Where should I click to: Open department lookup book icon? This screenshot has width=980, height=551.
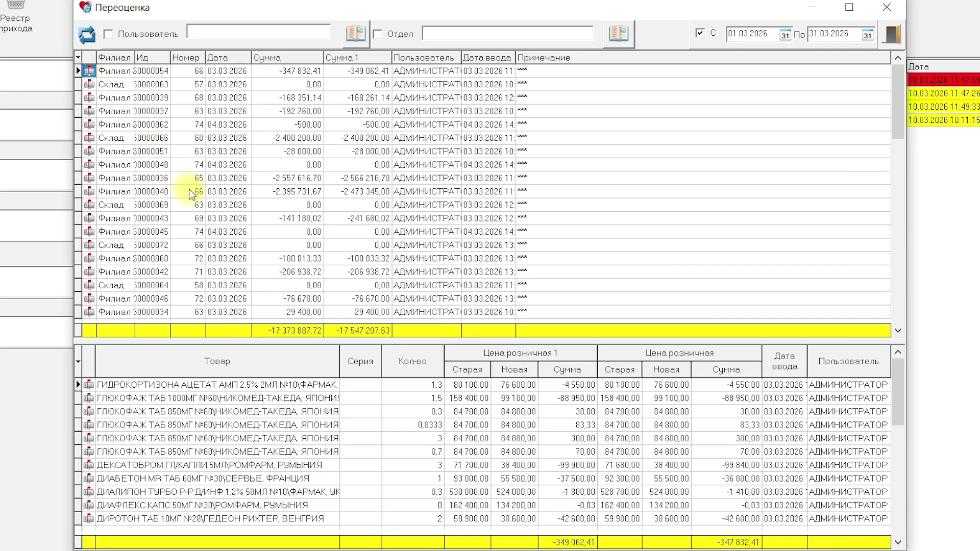pyautogui.click(x=619, y=34)
